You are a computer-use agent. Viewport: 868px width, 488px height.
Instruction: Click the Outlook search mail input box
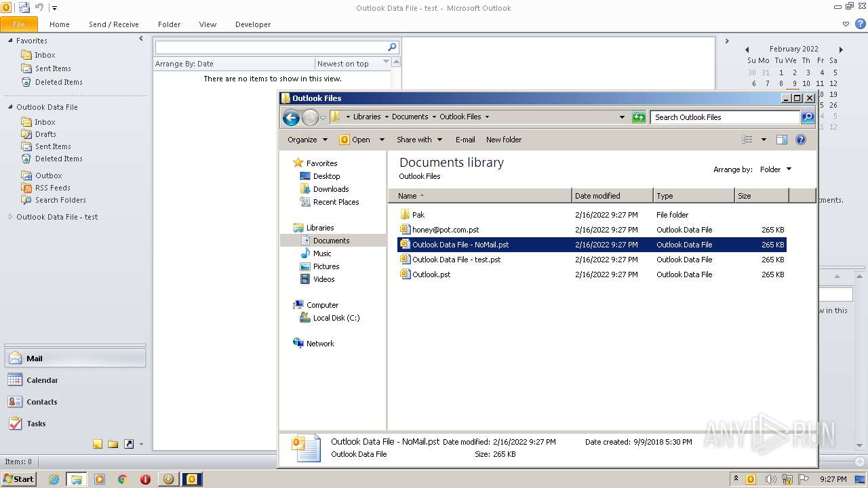point(271,47)
